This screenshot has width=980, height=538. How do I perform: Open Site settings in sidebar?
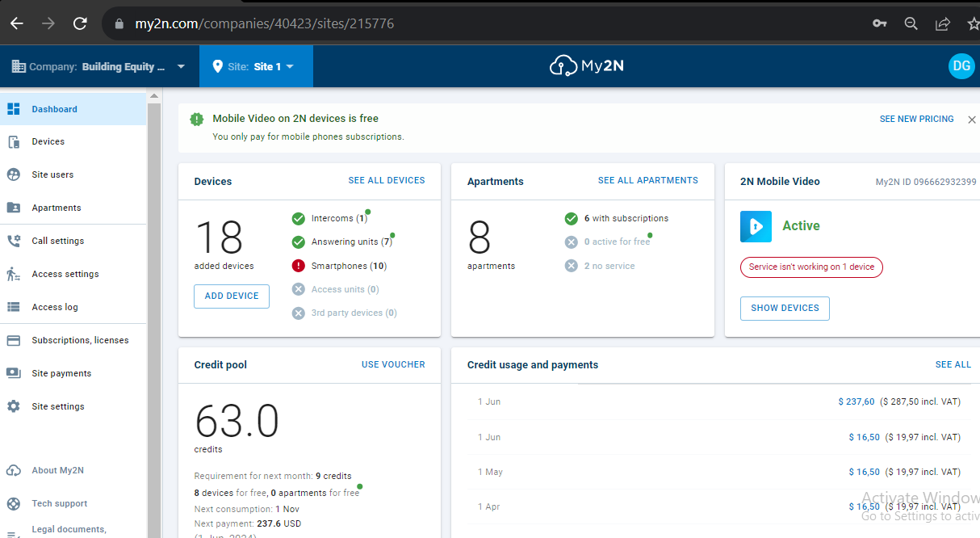tap(73, 406)
